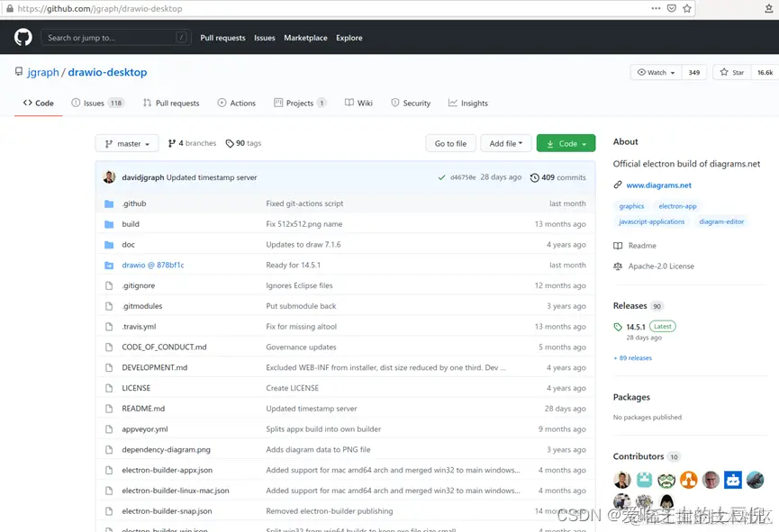Open the + 89 releases link
Screen dimensions: 779x532
coord(632,357)
